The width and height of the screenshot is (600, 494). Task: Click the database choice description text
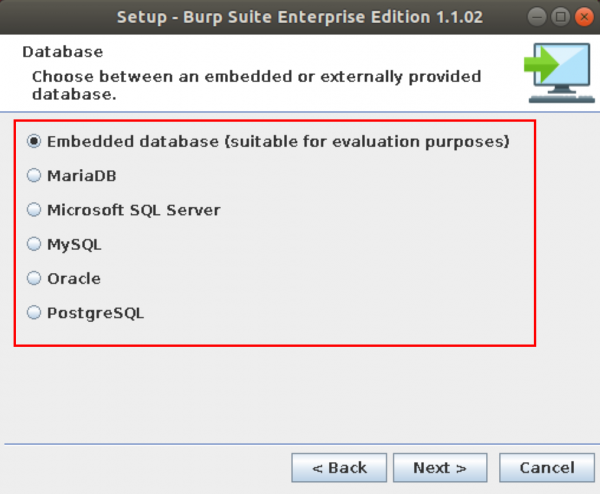point(255,85)
